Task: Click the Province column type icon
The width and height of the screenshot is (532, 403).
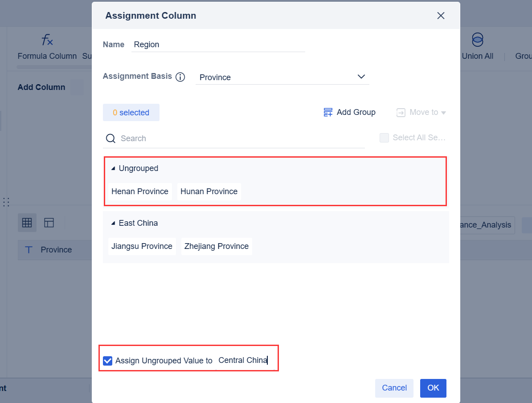Action: (29, 250)
